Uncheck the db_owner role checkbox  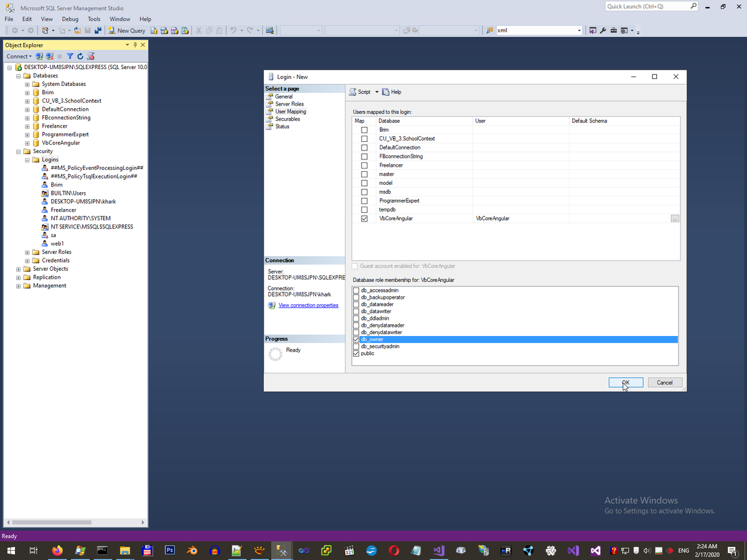click(356, 339)
